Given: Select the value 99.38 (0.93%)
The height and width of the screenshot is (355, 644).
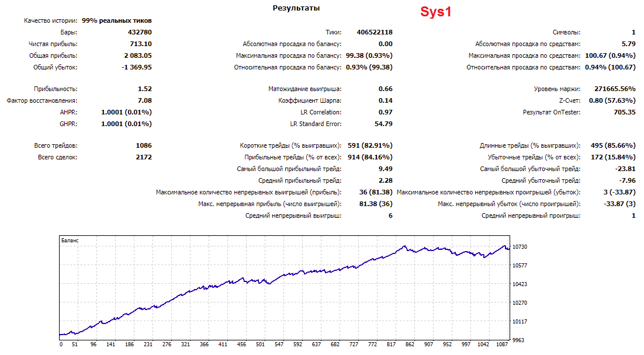Looking at the screenshot, I should click(369, 55).
